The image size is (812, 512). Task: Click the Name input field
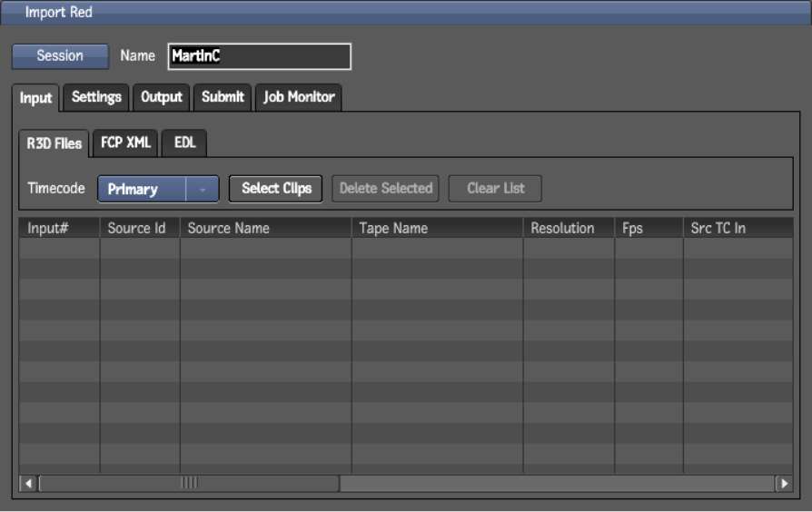coord(259,56)
